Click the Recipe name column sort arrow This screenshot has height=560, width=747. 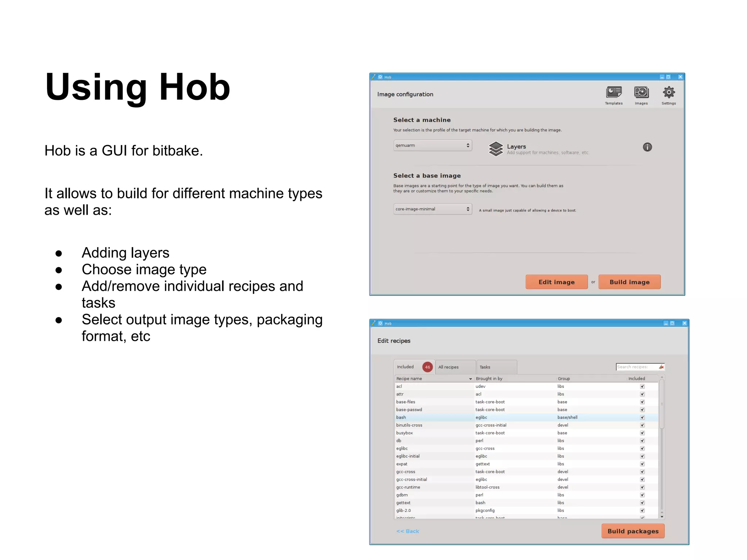point(470,379)
